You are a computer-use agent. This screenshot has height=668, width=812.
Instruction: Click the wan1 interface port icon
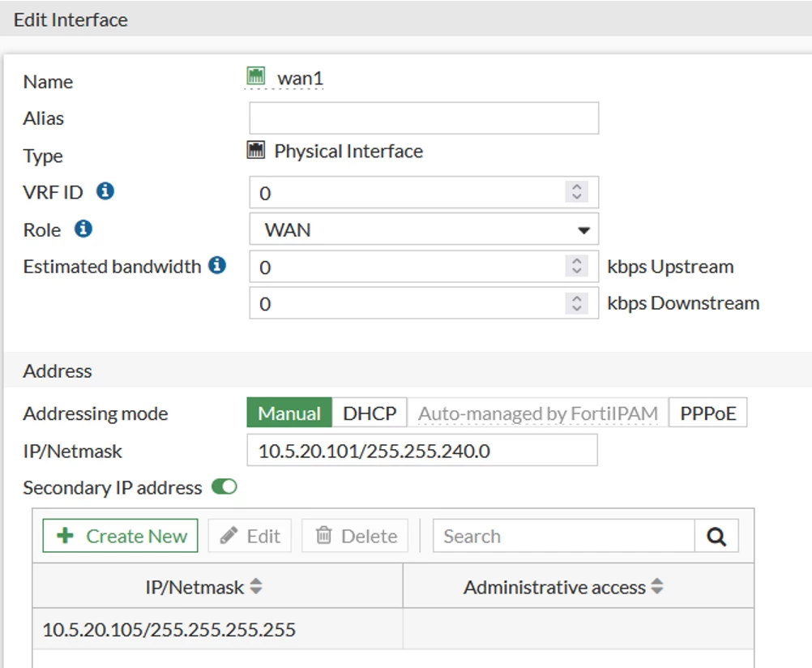tap(255, 76)
